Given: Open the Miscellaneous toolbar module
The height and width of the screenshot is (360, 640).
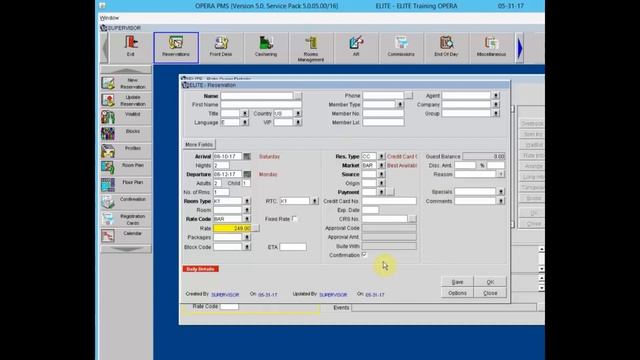Looking at the screenshot, I should [491, 48].
